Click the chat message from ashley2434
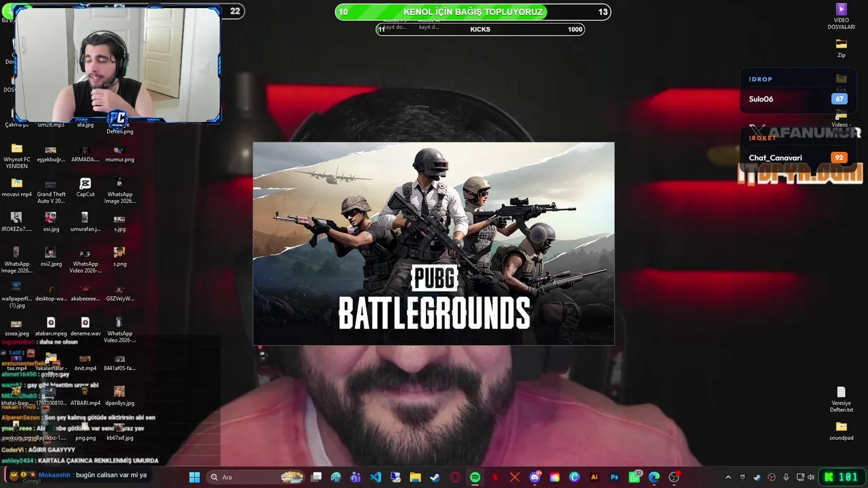This screenshot has height=488, width=868. click(80, 460)
